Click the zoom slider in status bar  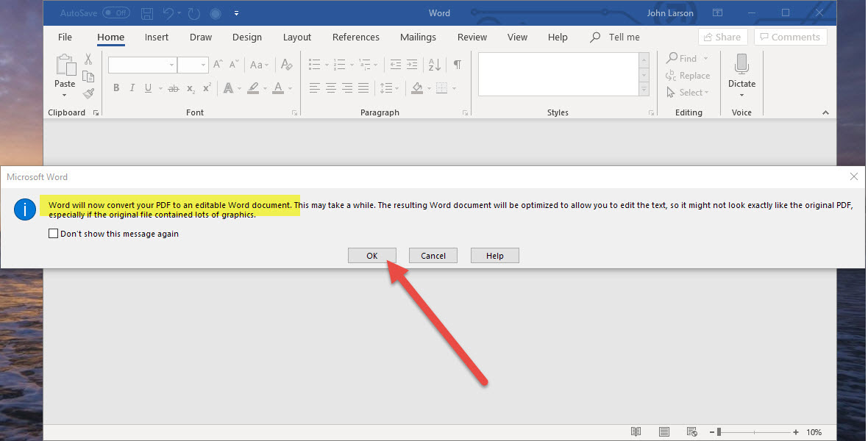(x=756, y=432)
